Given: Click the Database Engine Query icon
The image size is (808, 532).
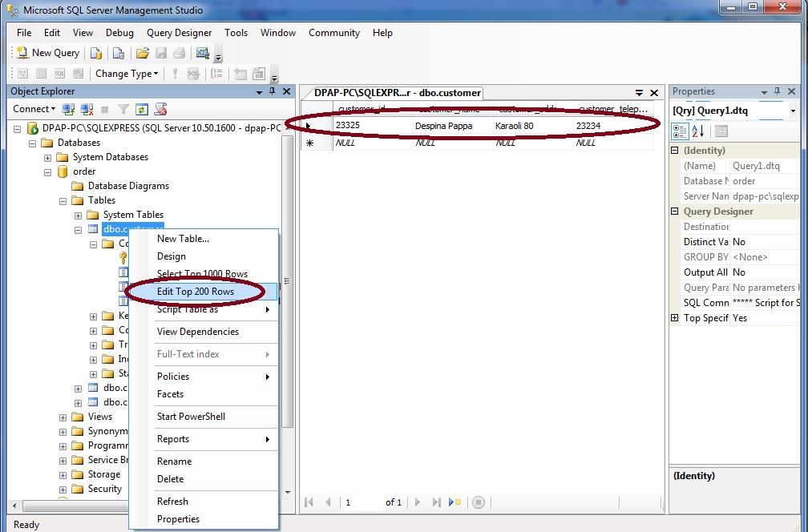Looking at the screenshot, I should click(x=96, y=53).
